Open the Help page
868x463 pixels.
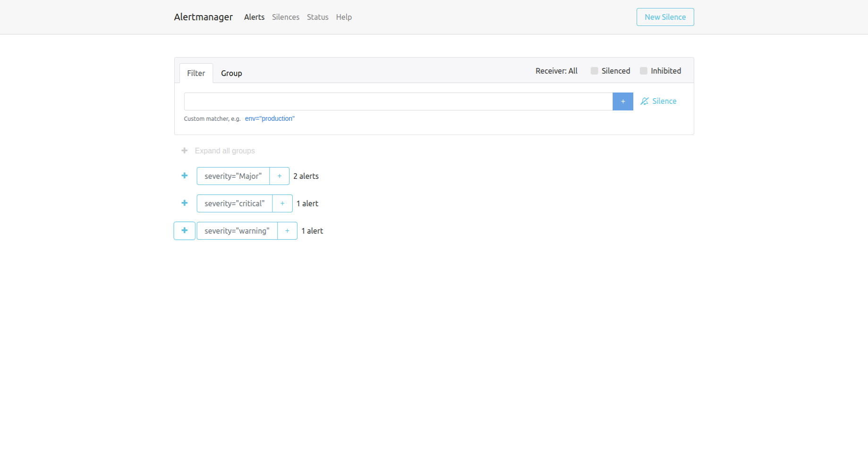[x=344, y=17]
